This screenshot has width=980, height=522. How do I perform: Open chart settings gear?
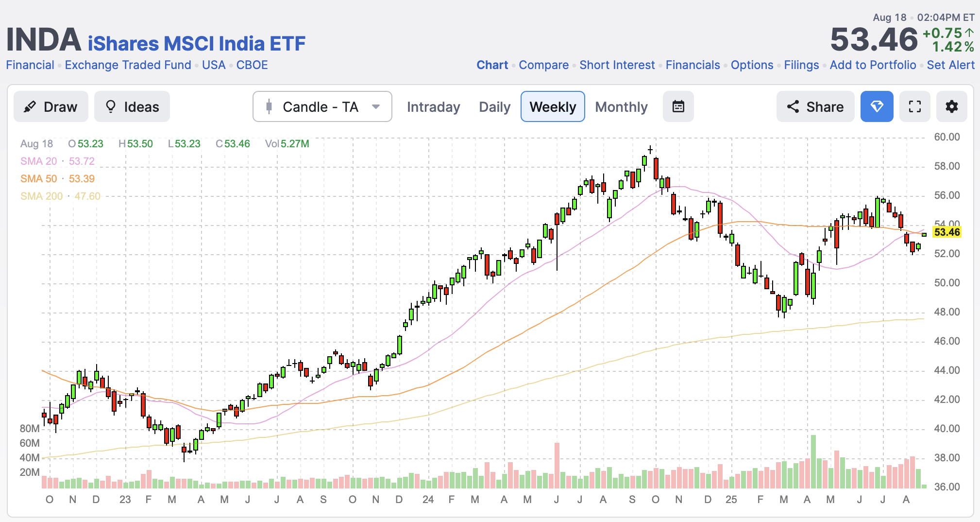click(951, 106)
